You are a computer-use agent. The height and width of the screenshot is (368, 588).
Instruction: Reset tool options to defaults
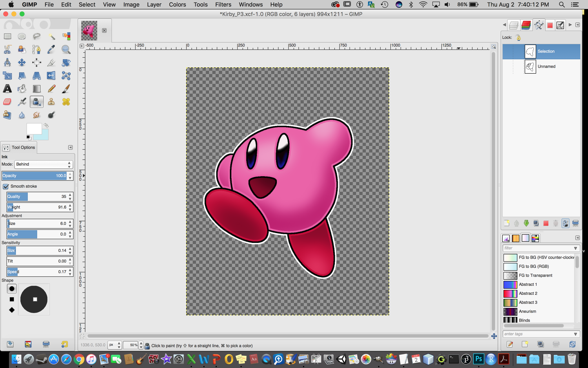[x=64, y=344]
